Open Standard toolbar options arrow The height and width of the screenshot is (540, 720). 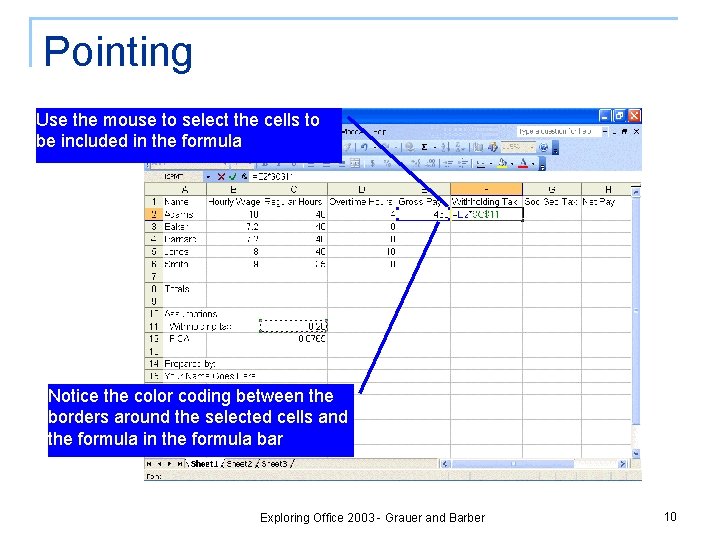pos(555,148)
